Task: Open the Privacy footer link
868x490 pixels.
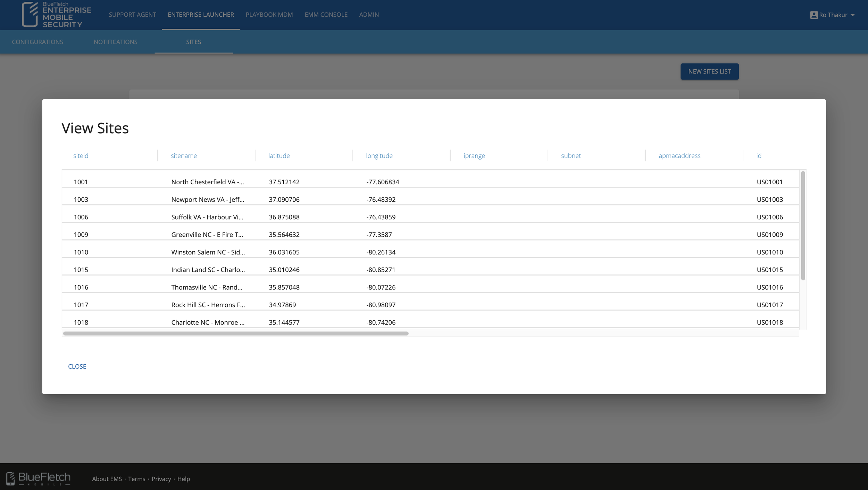Action: tap(161, 479)
